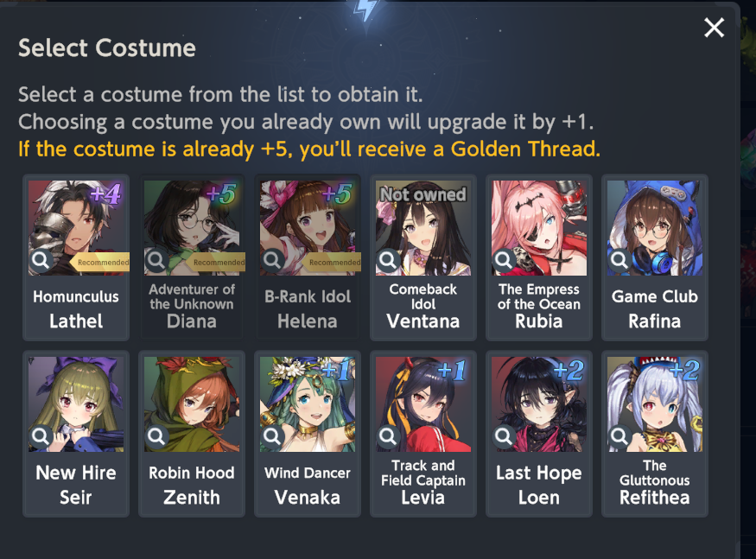This screenshot has height=559, width=756.
Task: Choose Comeback Idol Ventana portrait
Action: point(423,228)
